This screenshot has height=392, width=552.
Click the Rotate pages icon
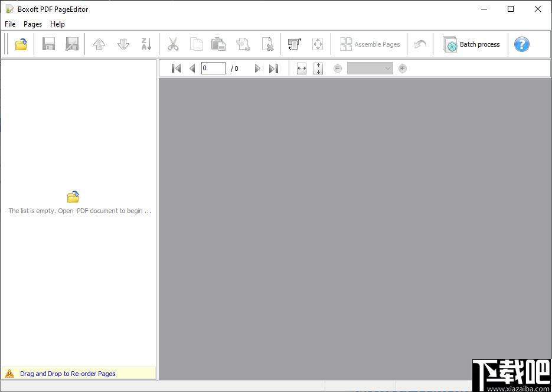[295, 44]
